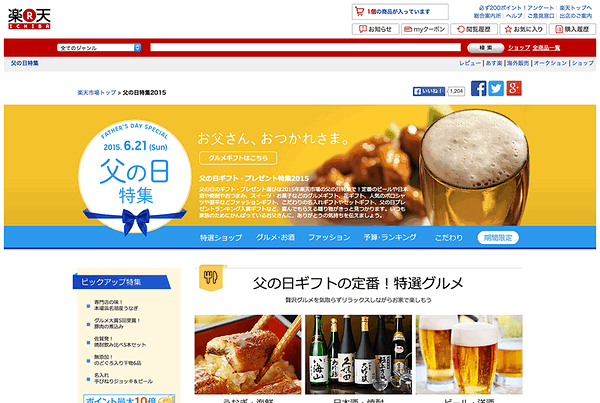Open the 期間限定 tab
Screen dimensions: 600x403
[498, 238]
